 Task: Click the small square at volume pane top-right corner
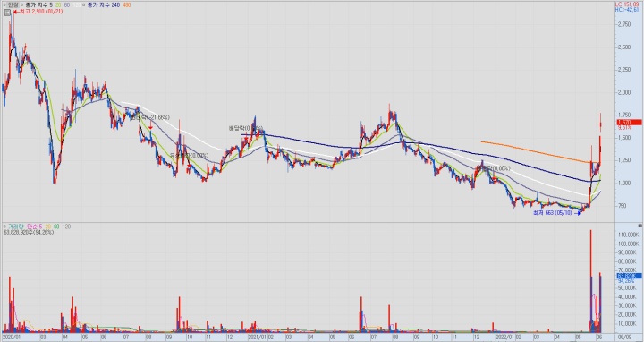click(640, 226)
